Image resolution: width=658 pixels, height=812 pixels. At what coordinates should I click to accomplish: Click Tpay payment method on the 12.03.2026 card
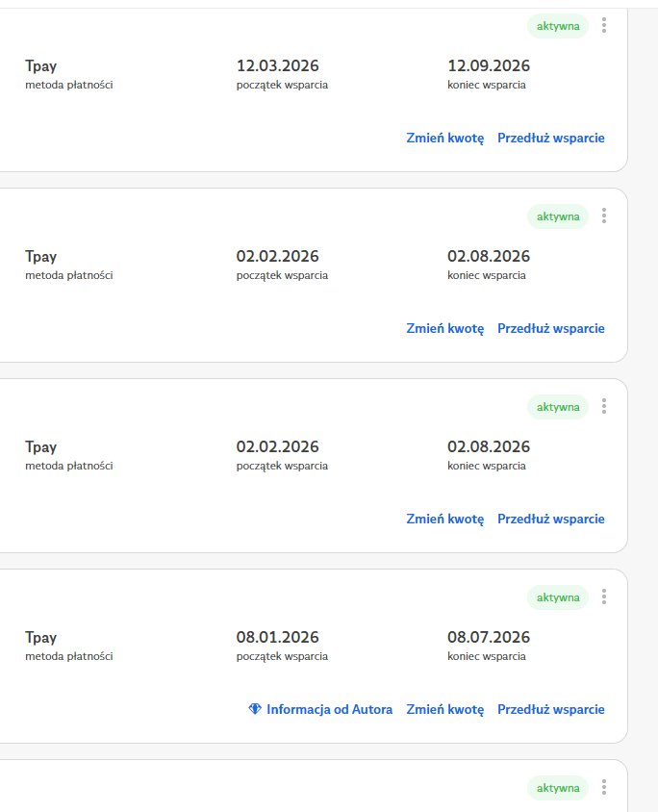(41, 65)
